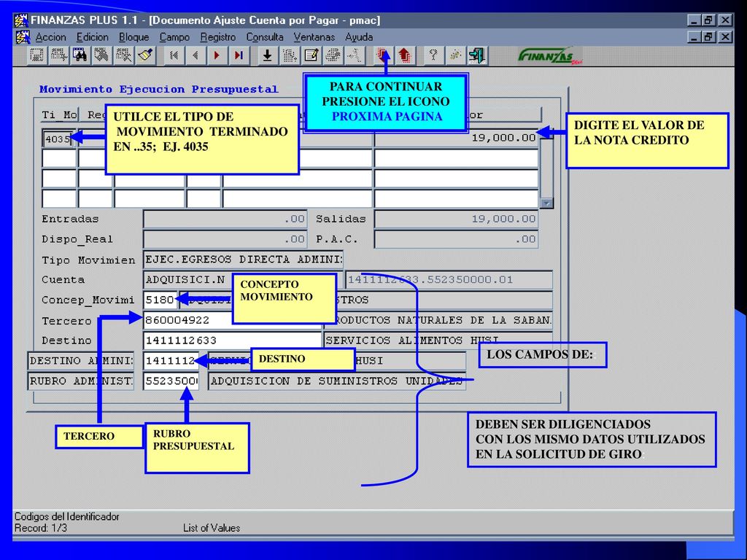Screen dimensions: 747x560
Task: Click 'List of Values' in status bar
Action: click(212, 528)
